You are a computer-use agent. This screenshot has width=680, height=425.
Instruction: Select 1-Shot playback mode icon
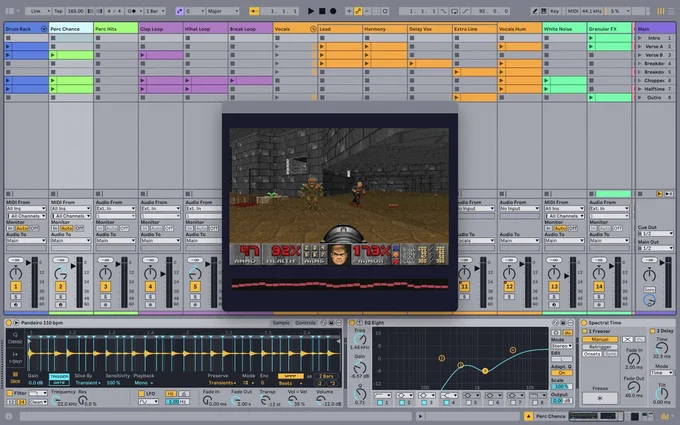[15, 357]
